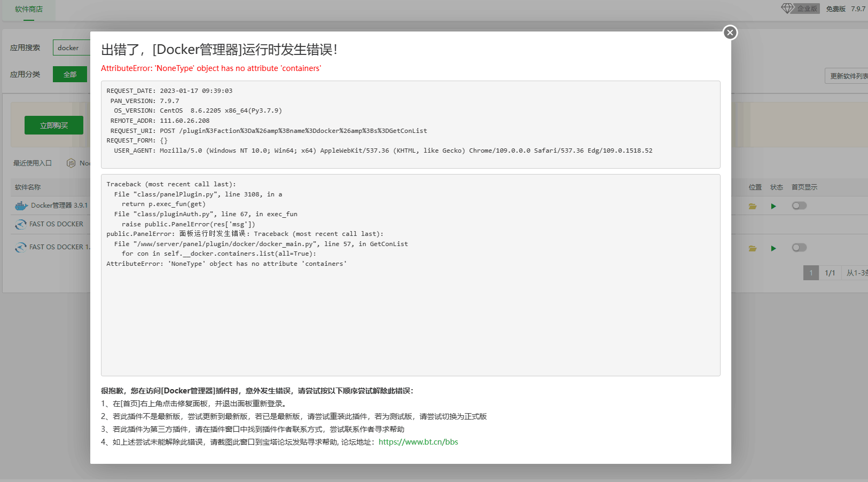868x482 pixels.
Task: Select the 全部 category button
Action: click(70, 74)
